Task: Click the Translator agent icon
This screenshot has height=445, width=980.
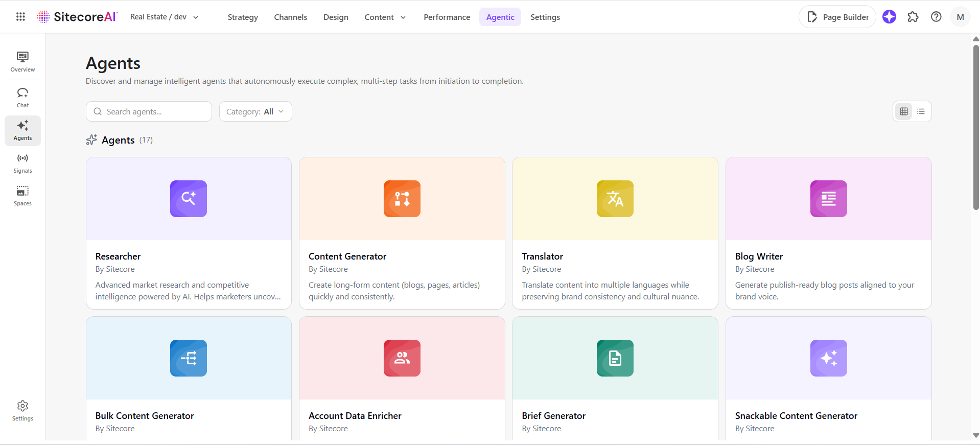Action: (615, 199)
